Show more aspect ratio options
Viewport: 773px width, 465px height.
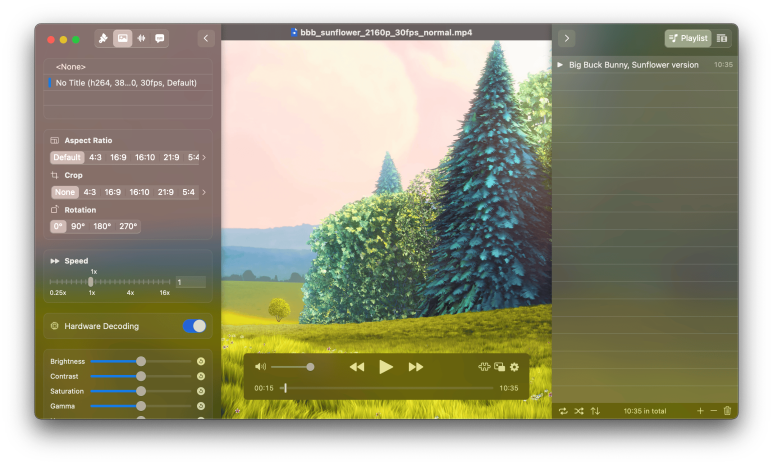click(x=204, y=157)
